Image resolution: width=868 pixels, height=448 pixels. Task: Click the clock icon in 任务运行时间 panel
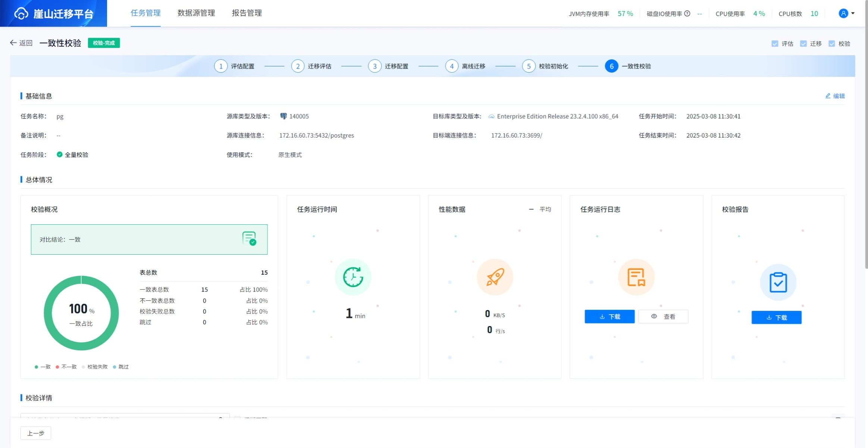click(x=352, y=277)
